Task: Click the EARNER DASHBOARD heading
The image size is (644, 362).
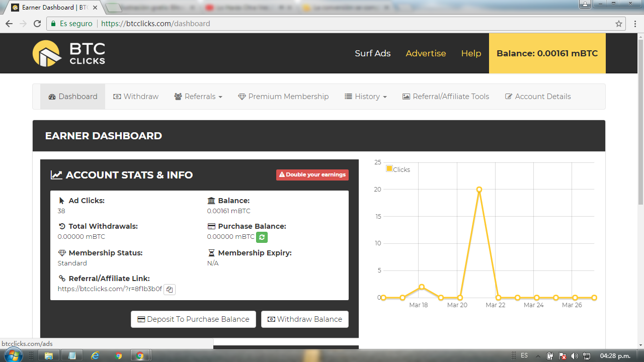Action: [104, 136]
